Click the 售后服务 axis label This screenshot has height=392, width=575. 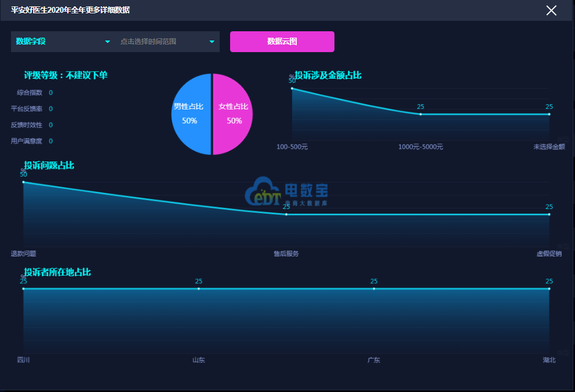[286, 254]
